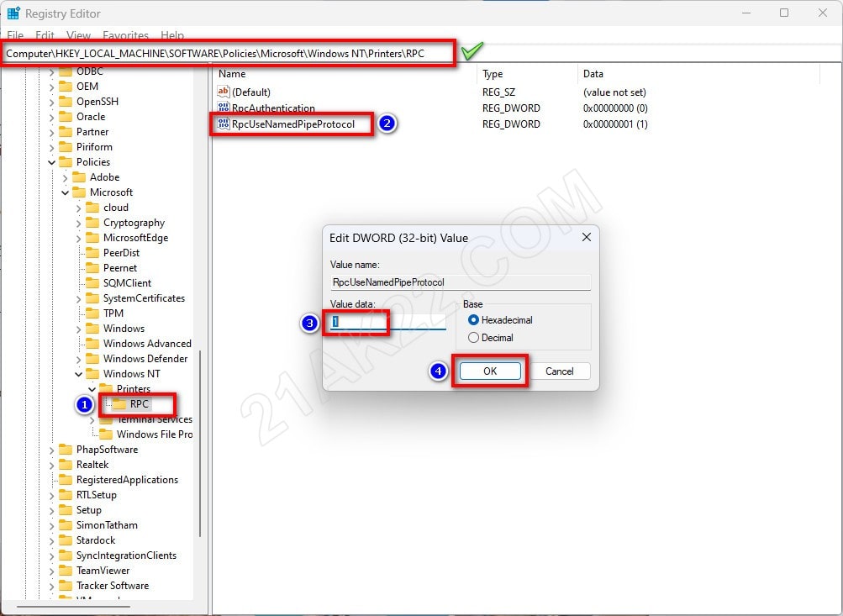Open the View menu
Screen dimensions: 843x616
(x=78, y=36)
